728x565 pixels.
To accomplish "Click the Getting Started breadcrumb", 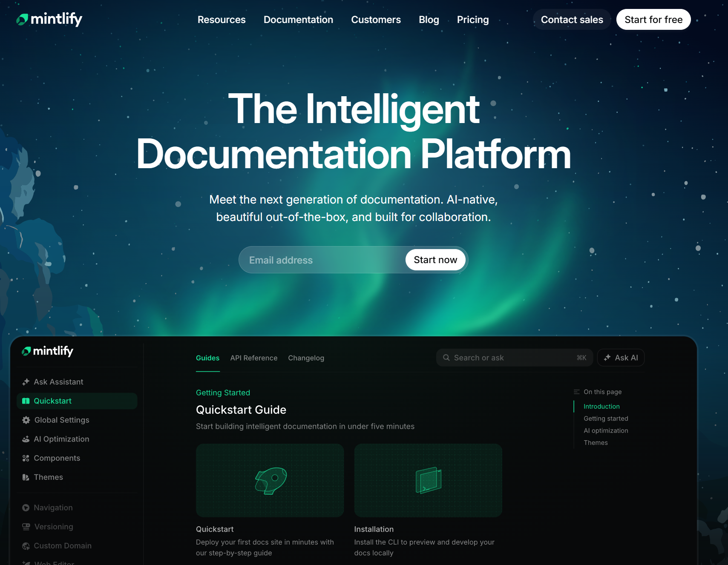I will (x=223, y=393).
